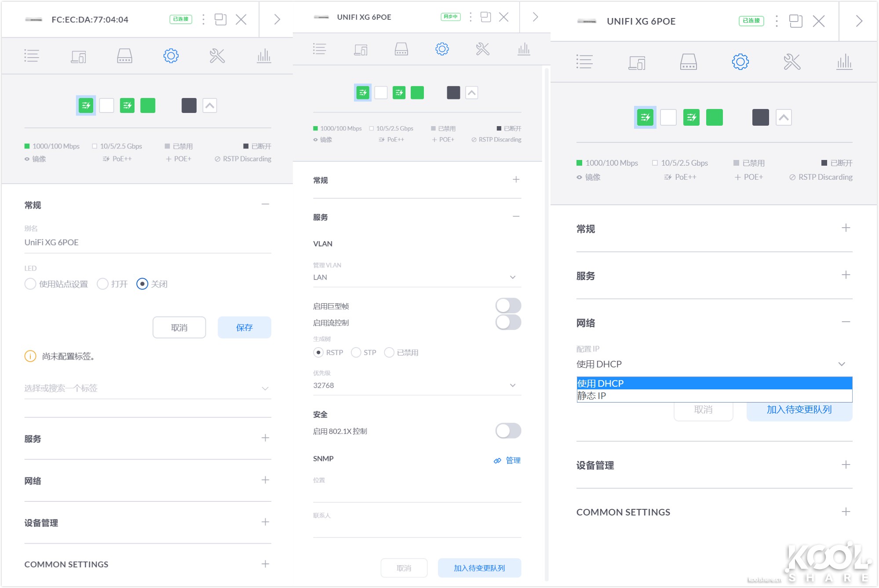The height and width of the screenshot is (588, 879).
Task: Select the highlighted PoE port in the port grid
Action: tap(86, 105)
